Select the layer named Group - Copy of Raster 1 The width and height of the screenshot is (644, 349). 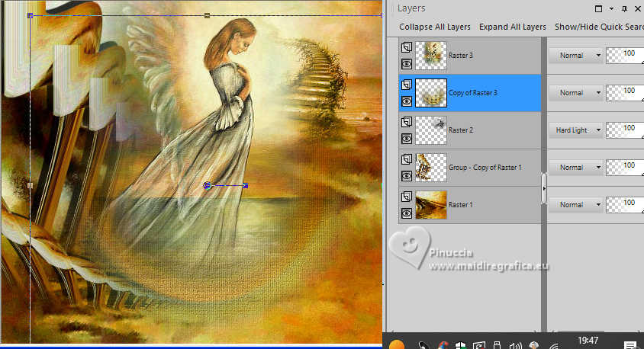(485, 168)
